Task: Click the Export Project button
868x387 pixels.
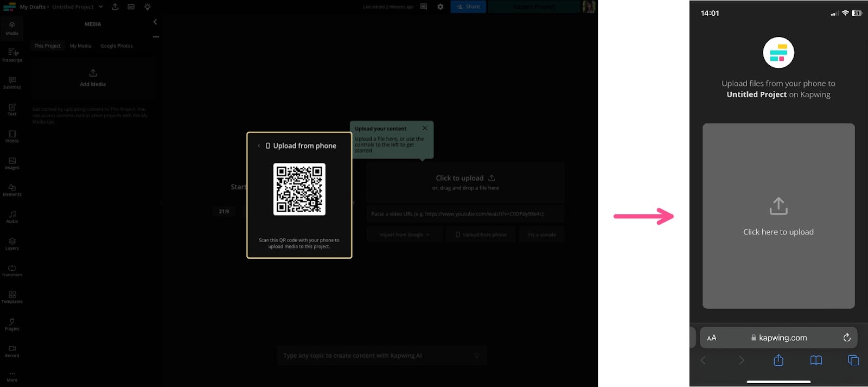Action: 534,7
